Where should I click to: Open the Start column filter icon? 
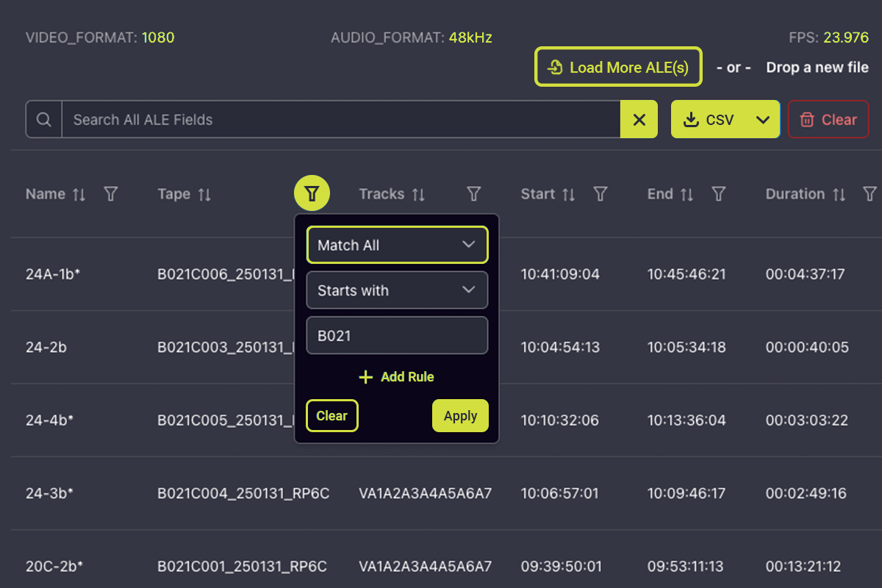tap(600, 194)
